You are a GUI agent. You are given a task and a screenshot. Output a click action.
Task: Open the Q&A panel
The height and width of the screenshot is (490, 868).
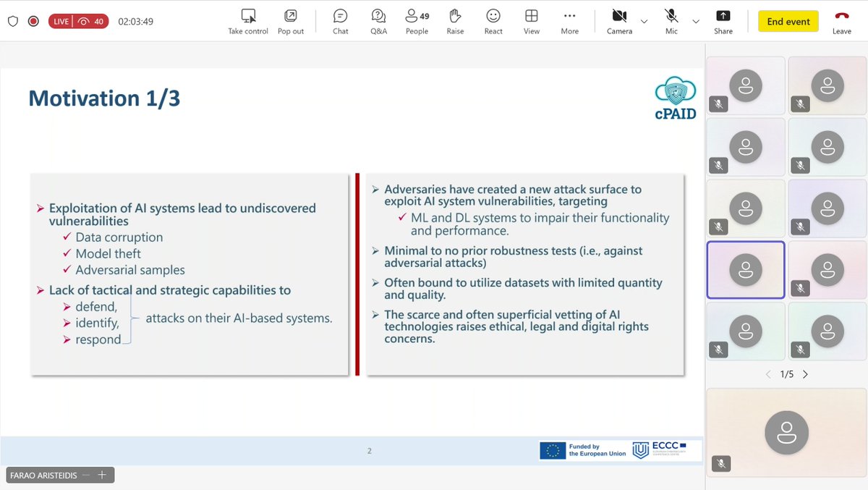(x=378, y=20)
